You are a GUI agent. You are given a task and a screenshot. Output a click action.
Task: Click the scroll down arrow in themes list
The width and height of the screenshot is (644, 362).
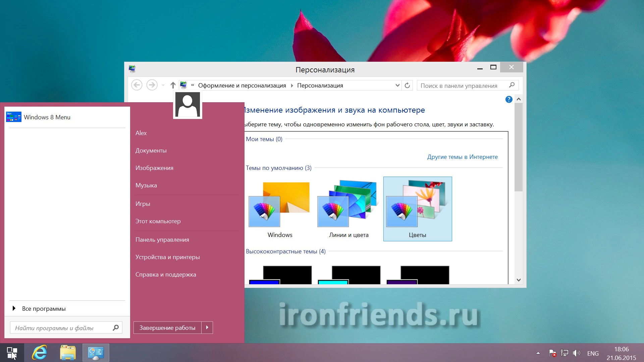click(x=519, y=280)
